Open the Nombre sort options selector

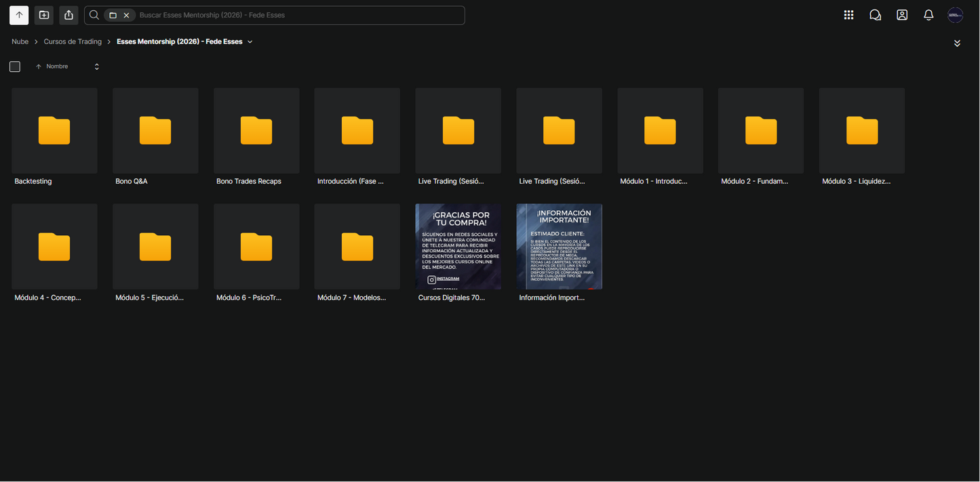pos(96,66)
